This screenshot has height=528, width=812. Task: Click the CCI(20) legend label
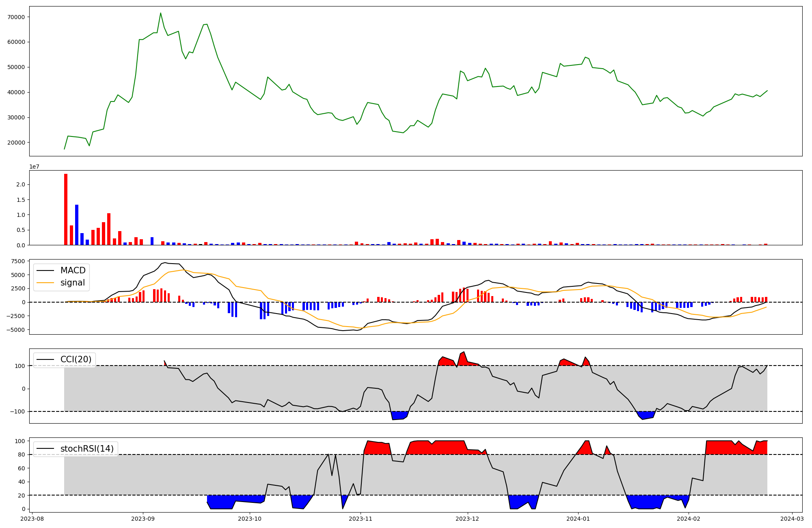coord(76,359)
